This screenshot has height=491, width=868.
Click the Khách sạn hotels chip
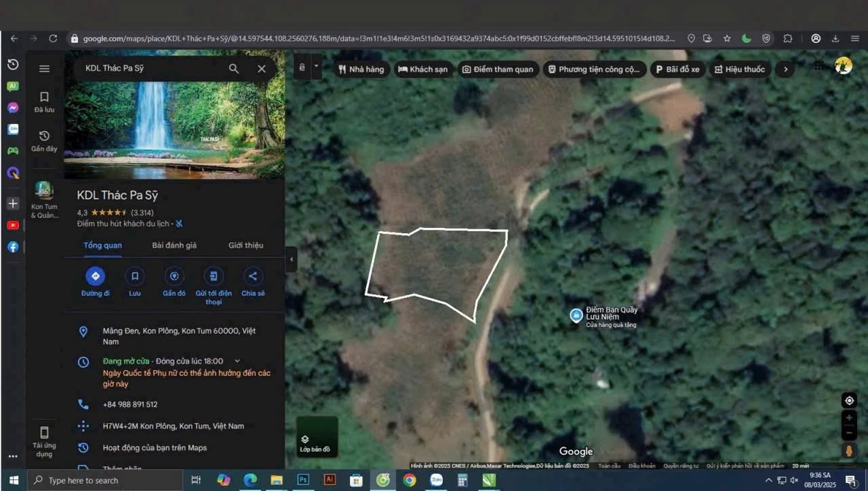click(x=423, y=69)
